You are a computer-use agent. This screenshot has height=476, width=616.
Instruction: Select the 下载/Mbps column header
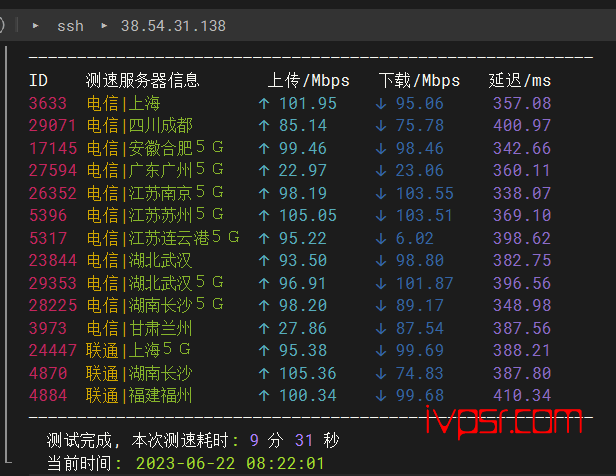[419, 81]
